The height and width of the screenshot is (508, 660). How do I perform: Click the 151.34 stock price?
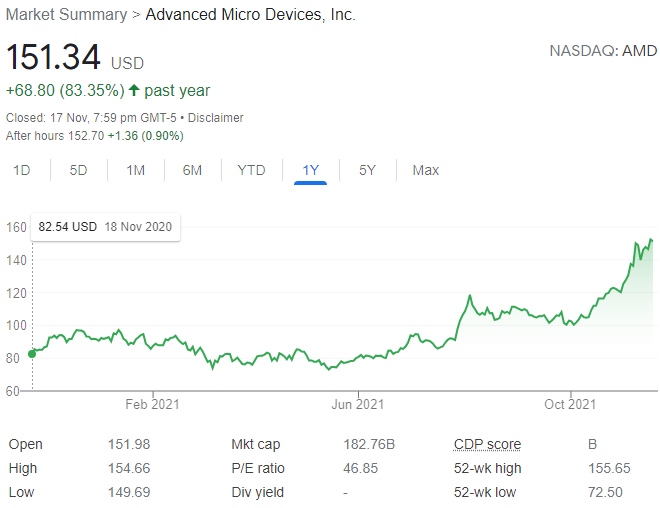pos(54,57)
